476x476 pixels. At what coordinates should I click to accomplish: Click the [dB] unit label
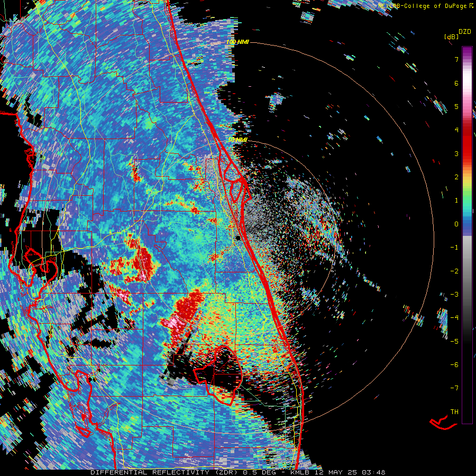[452, 37]
